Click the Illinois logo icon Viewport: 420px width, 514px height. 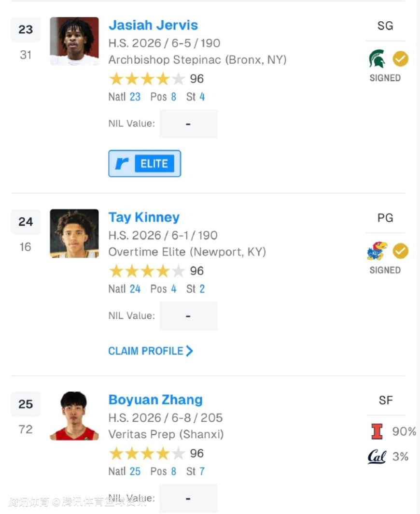(377, 431)
